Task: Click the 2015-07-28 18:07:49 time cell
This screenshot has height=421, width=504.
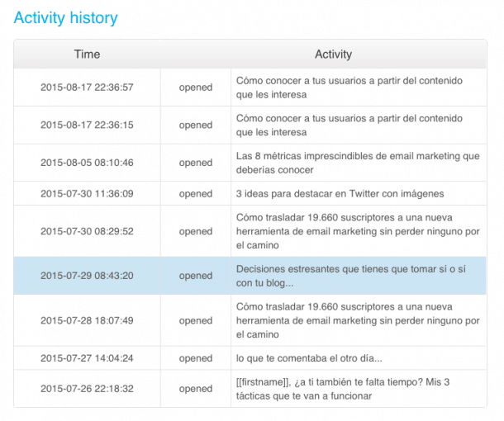Action: (x=87, y=320)
